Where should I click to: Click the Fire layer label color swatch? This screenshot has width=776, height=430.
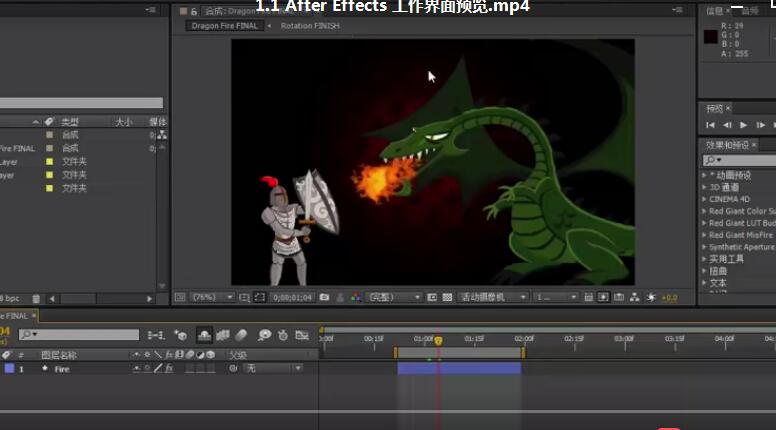click(x=9, y=369)
